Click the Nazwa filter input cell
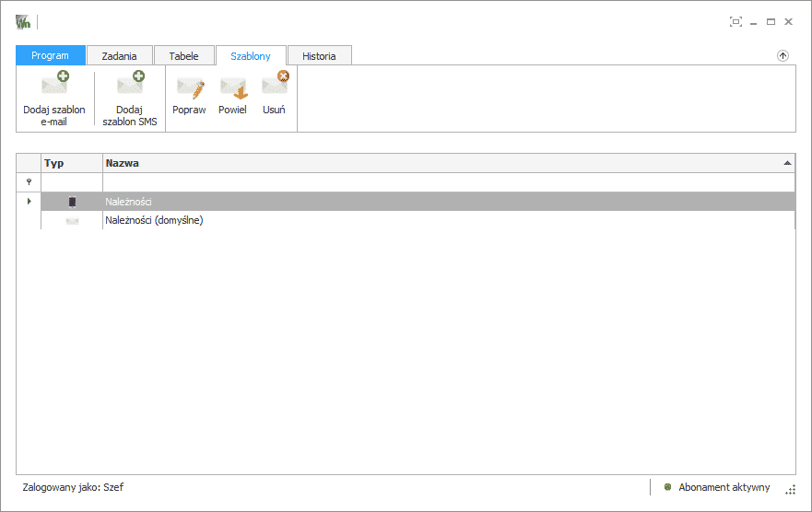The height and width of the screenshot is (512, 812). (x=449, y=182)
